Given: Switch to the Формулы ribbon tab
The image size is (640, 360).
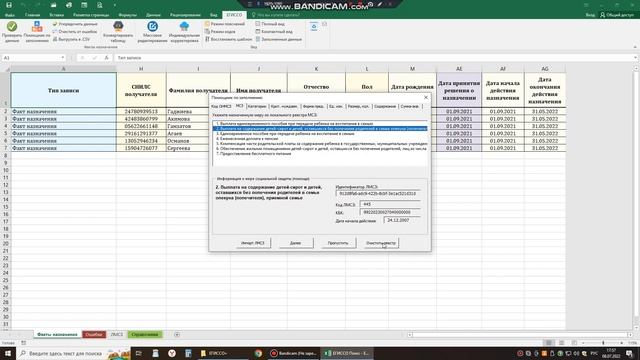Looking at the screenshot, I should click(128, 15).
